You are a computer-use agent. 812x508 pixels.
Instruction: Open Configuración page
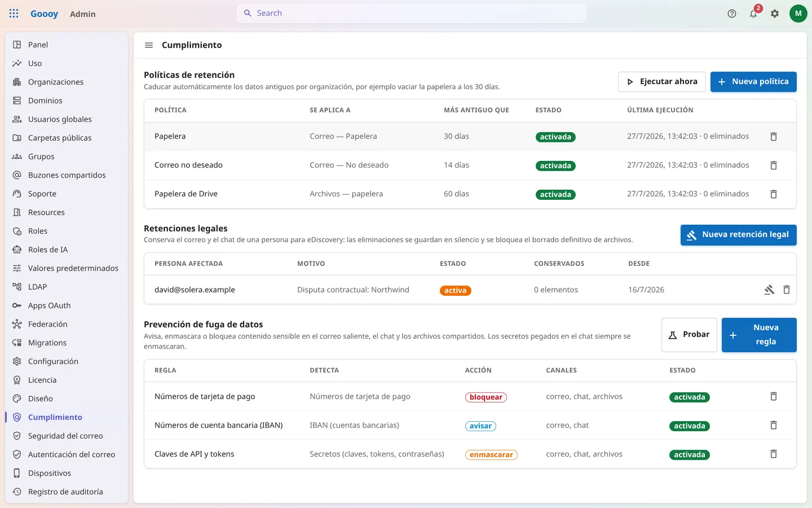tap(67, 361)
